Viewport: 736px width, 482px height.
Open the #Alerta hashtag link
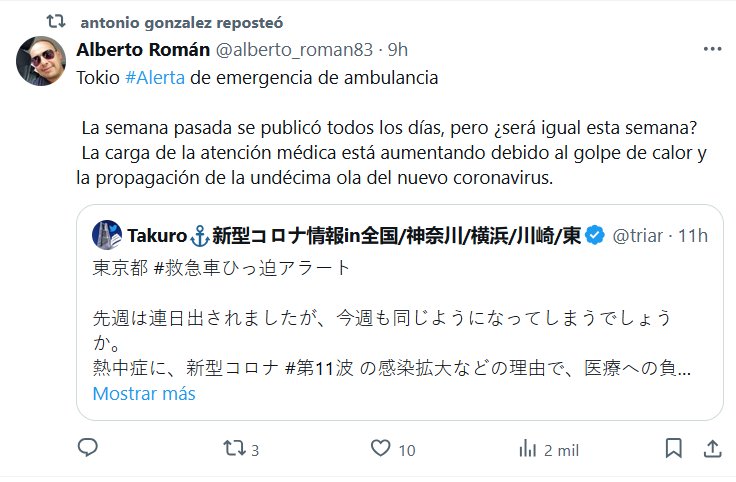[155, 77]
